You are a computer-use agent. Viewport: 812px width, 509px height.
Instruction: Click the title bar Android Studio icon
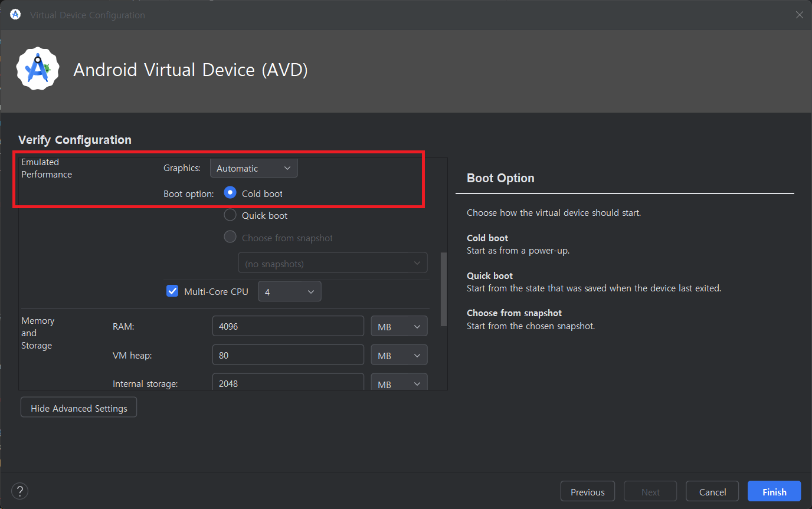(x=15, y=15)
